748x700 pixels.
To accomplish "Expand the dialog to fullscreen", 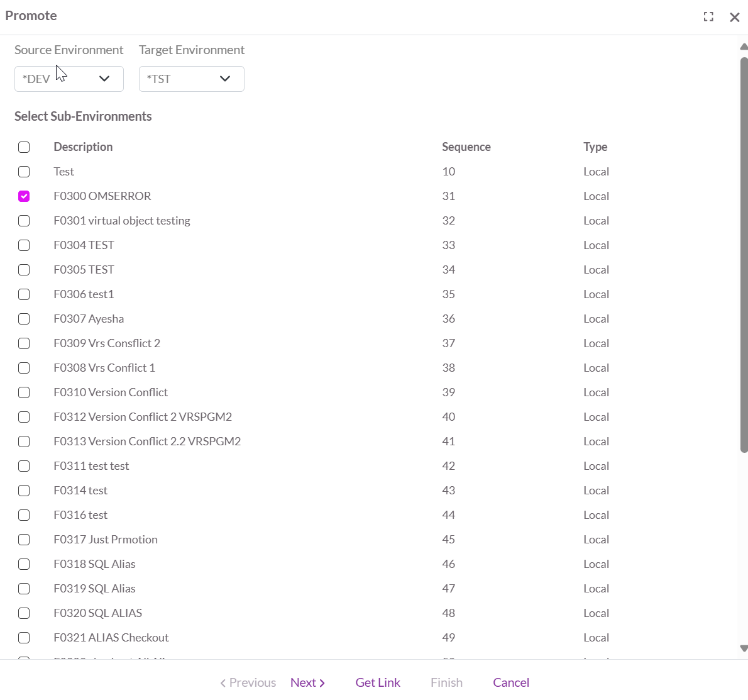I will click(x=708, y=17).
